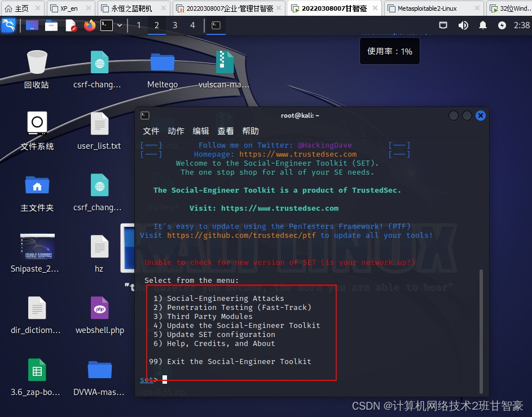Image resolution: width=532 pixels, height=417 pixels.
Task: Minimize the root@kali terminal window
Action: (453, 116)
